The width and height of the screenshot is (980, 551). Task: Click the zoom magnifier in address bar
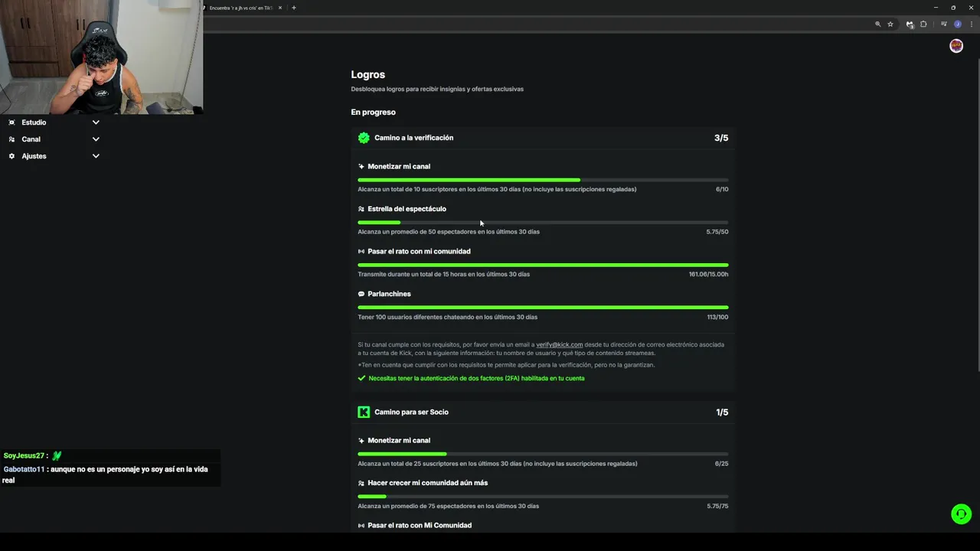878,24
